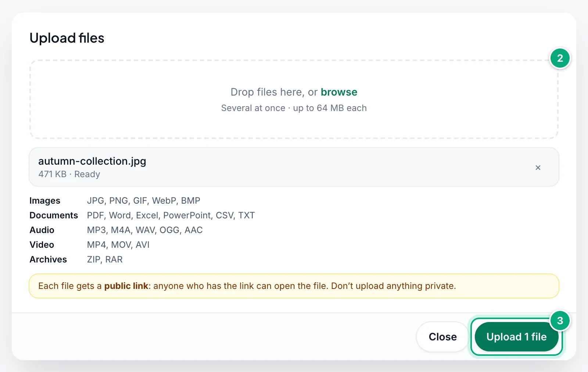
Task: Close the upload dialog
Action: click(x=442, y=337)
